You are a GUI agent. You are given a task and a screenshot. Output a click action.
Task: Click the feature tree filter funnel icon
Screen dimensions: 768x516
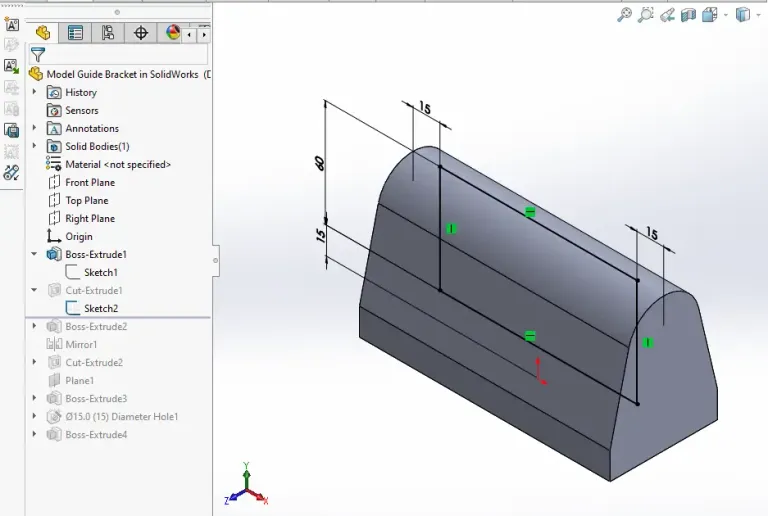click(38, 55)
